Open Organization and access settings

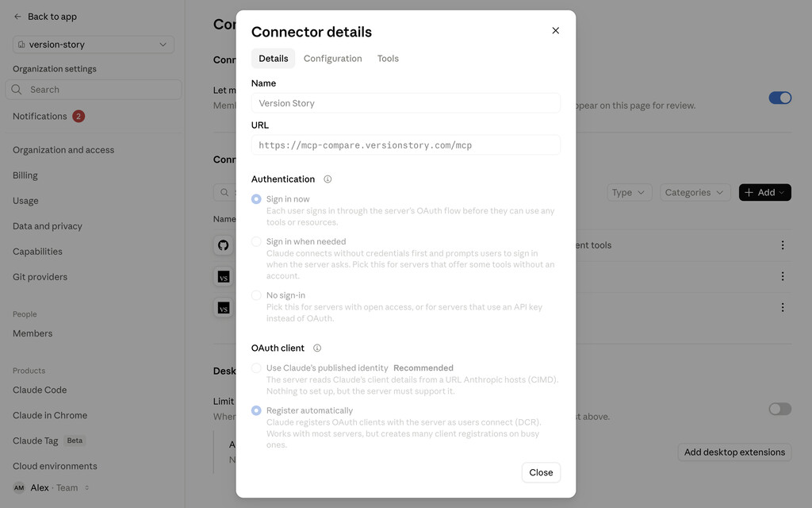[x=63, y=150]
